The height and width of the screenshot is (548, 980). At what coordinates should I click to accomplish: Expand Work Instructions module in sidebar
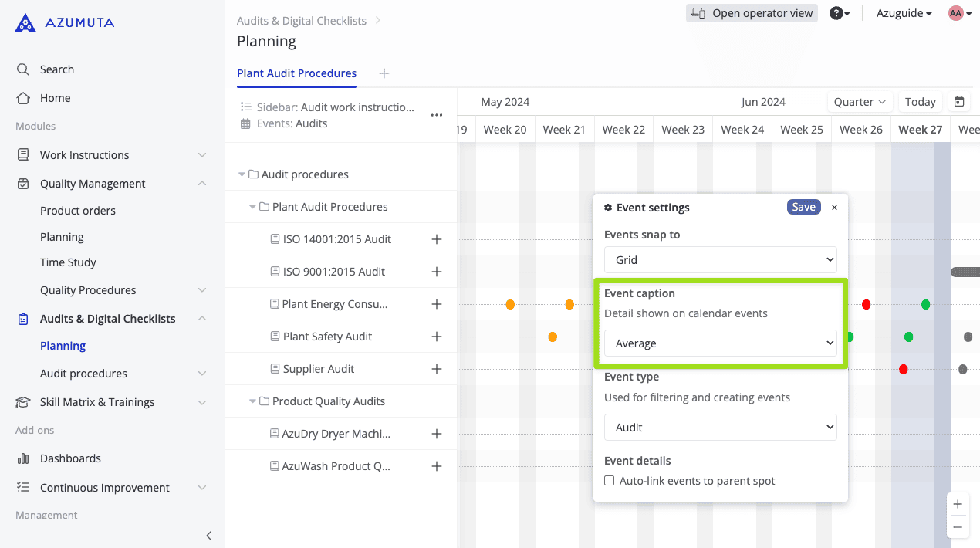201,155
